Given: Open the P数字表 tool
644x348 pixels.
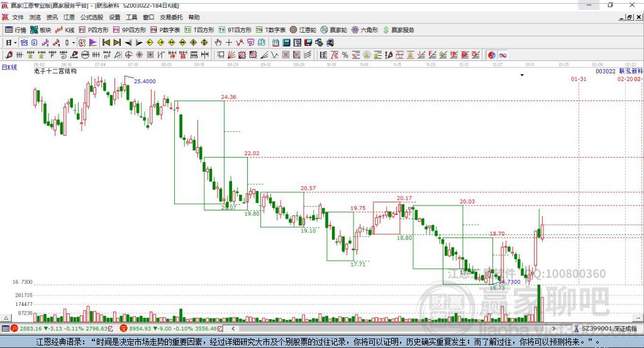Looking at the screenshot, I should pyautogui.click(x=165, y=30).
